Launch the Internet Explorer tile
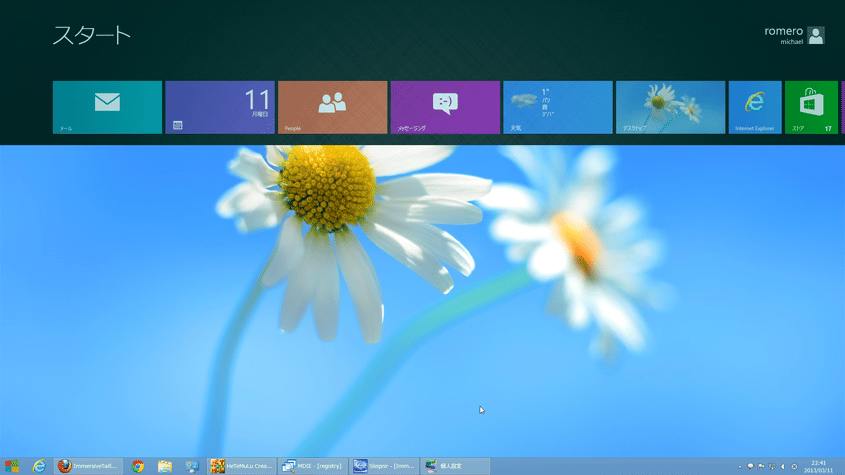This screenshot has width=845, height=475. (755, 107)
